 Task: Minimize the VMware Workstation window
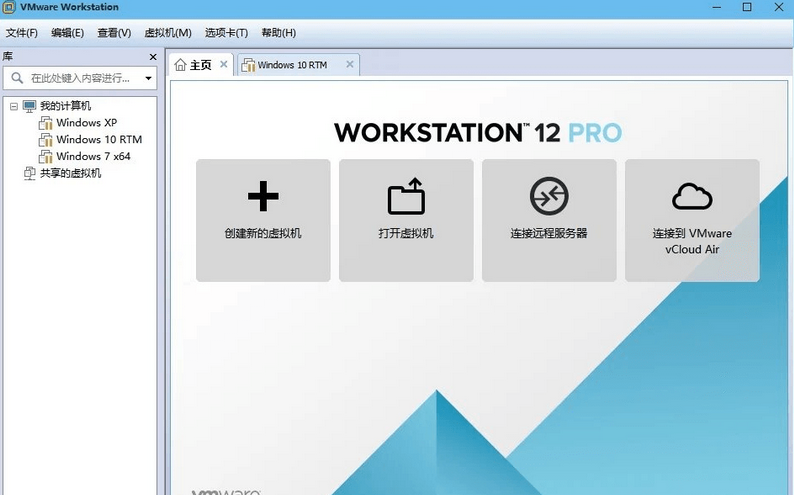[x=717, y=7]
